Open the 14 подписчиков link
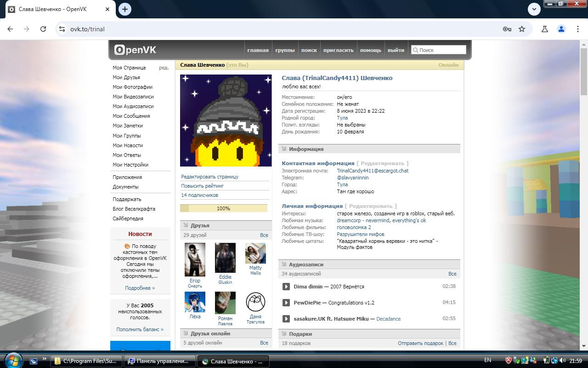588x368 pixels. pos(199,195)
